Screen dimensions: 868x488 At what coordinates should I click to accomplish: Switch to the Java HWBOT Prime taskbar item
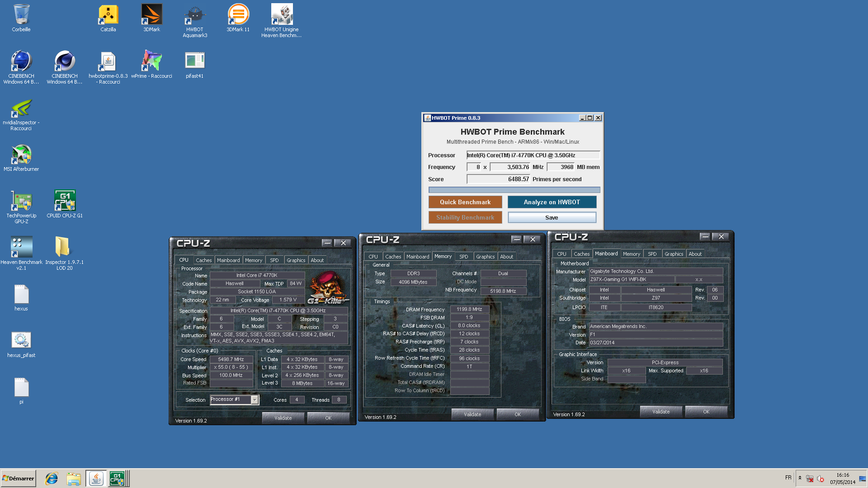(x=96, y=479)
